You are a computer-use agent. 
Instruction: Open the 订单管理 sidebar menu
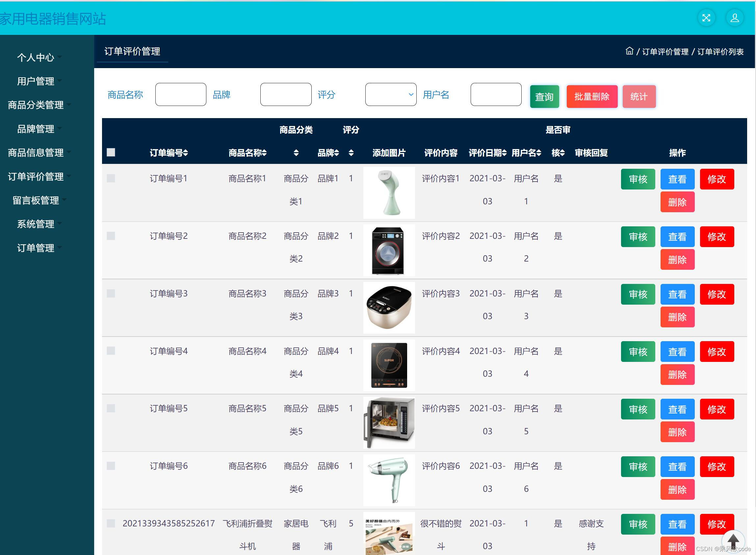pyautogui.click(x=36, y=248)
